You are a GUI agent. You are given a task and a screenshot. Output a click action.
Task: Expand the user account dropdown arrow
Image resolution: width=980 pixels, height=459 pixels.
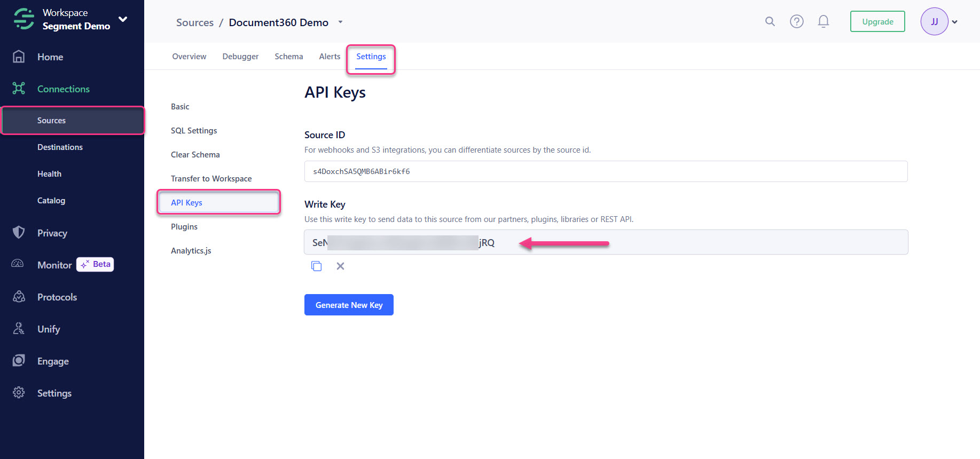[954, 22]
